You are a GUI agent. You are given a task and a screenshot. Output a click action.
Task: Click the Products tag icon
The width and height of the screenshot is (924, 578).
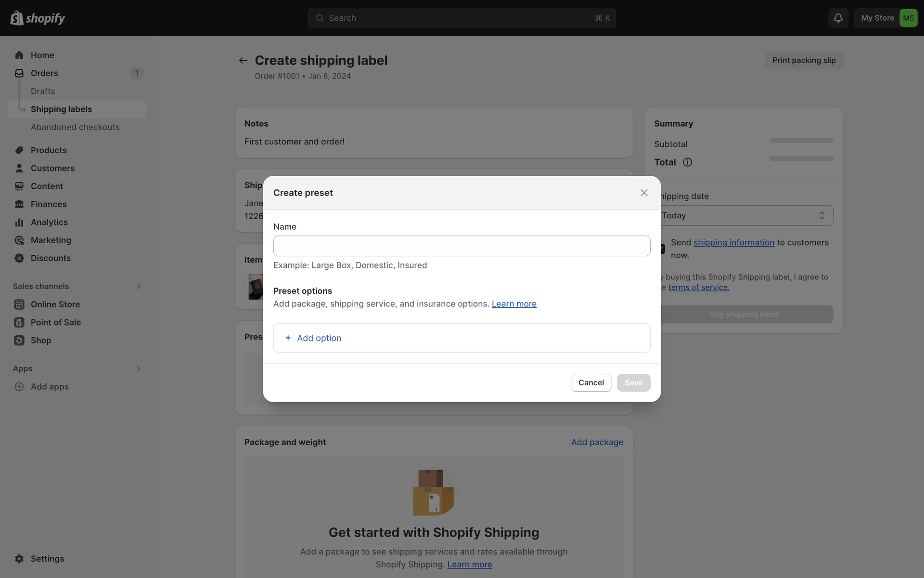tap(19, 150)
